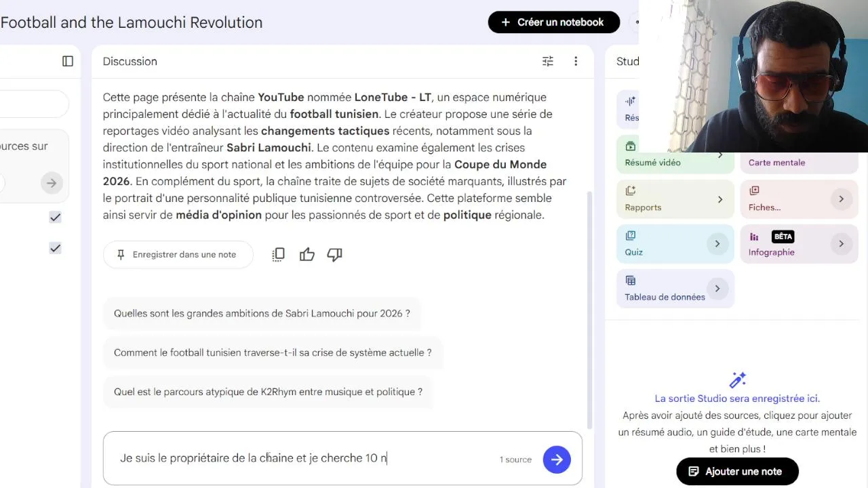Click the gray arrow in sources search

(52, 183)
